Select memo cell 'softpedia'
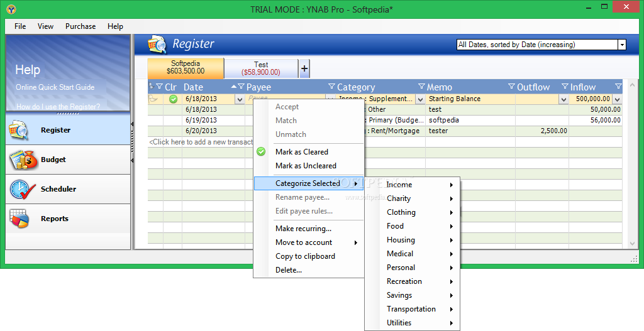This screenshot has height=331, width=644. pyautogui.click(x=470, y=120)
